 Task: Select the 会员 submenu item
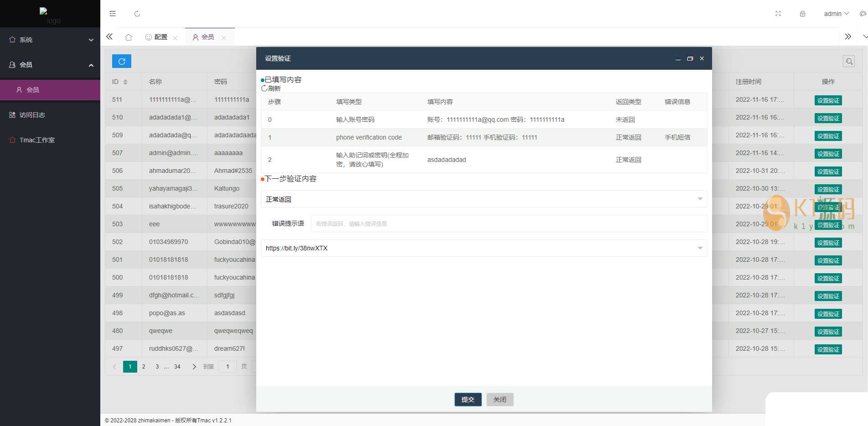pos(50,90)
